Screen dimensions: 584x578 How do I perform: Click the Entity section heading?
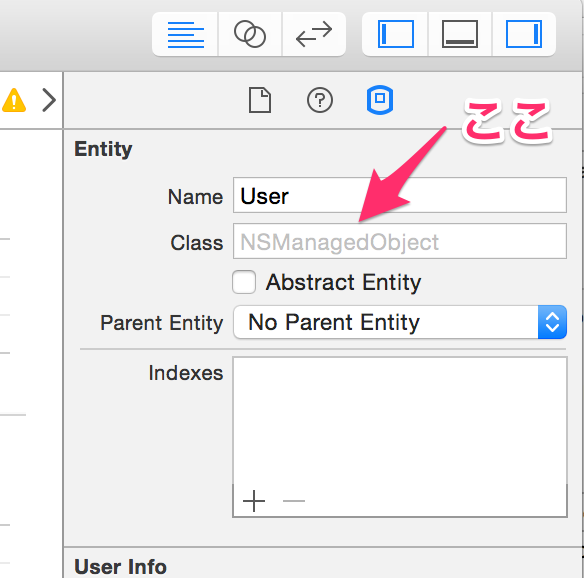click(x=103, y=149)
